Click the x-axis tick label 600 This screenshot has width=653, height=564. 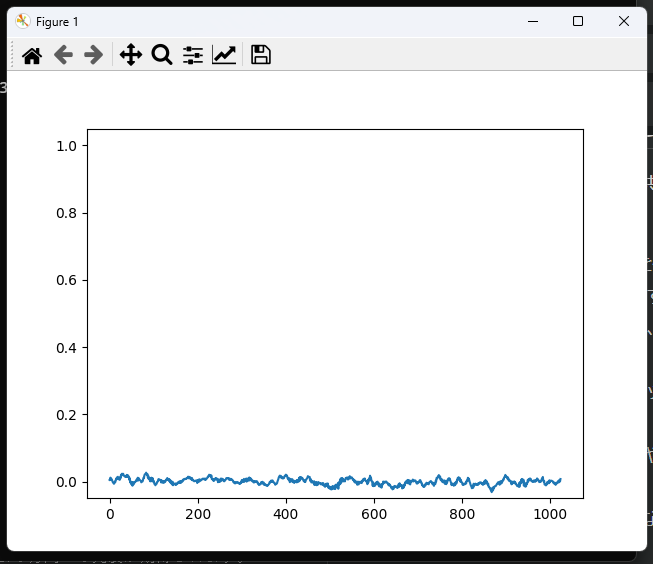pyautogui.click(x=374, y=514)
